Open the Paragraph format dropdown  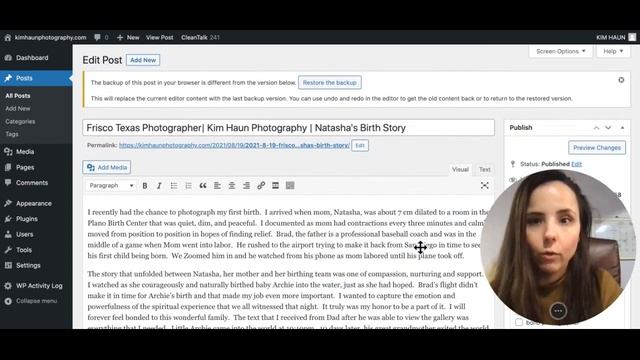[111, 186]
